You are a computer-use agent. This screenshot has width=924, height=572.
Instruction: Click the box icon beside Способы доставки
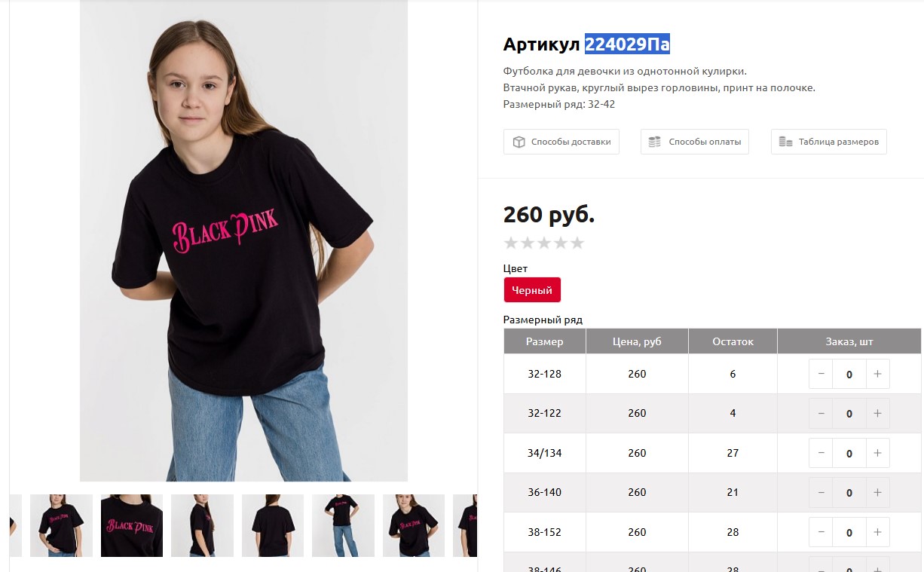click(519, 142)
